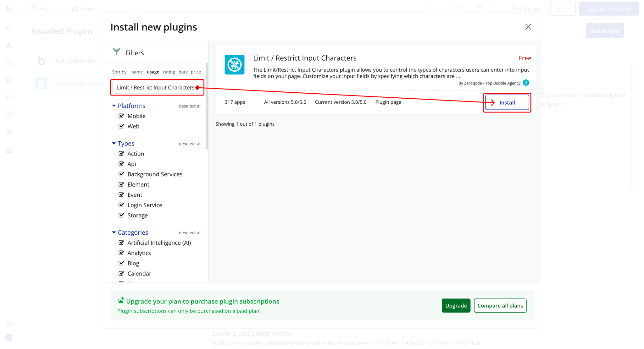644x349 pixels.
Task: Open the Data tab in left sidebar
Action: 9,80
